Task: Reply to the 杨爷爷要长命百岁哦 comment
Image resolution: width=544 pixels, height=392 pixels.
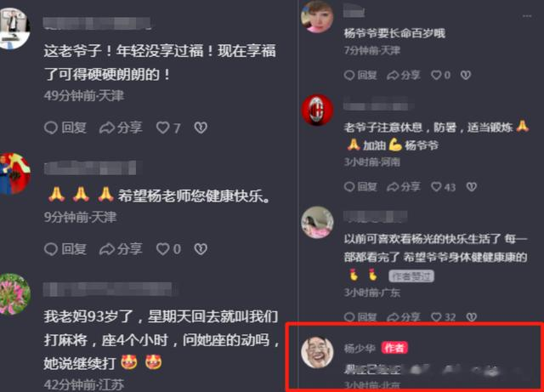Action: 360,75
